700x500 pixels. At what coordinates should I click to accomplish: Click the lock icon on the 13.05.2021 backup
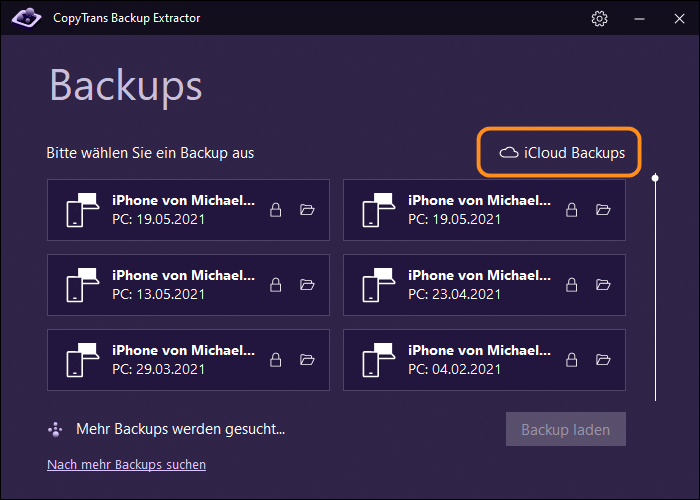click(276, 285)
